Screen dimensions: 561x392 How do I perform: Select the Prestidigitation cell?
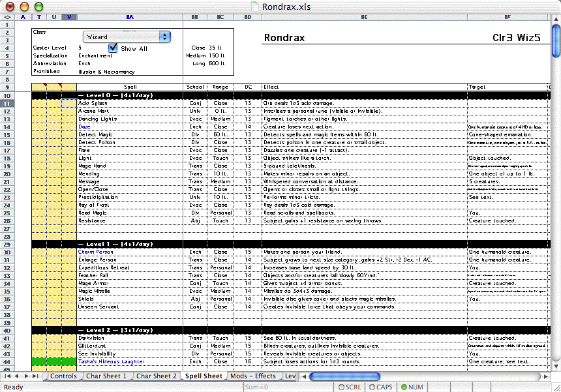tap(130, 197)
